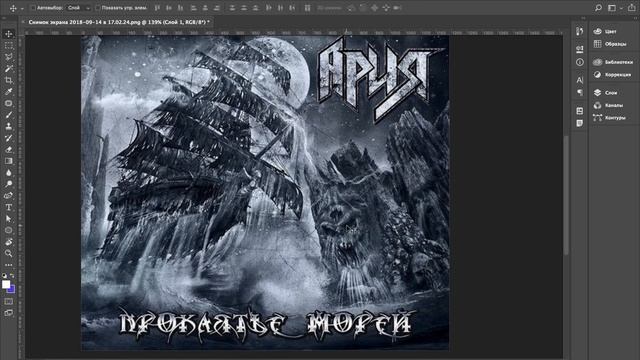Select the History Brush tool
The width and height of the screenshot is (640, 360).
(x=9, y=138)
